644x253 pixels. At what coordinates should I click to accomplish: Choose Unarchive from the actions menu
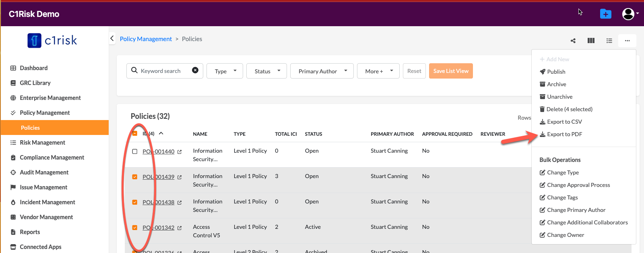pos(556,97)
